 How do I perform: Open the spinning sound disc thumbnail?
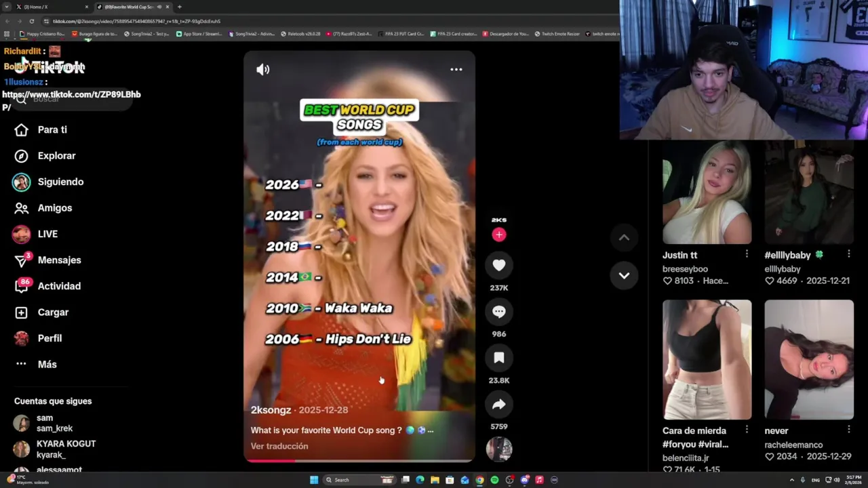pos(499,449)
